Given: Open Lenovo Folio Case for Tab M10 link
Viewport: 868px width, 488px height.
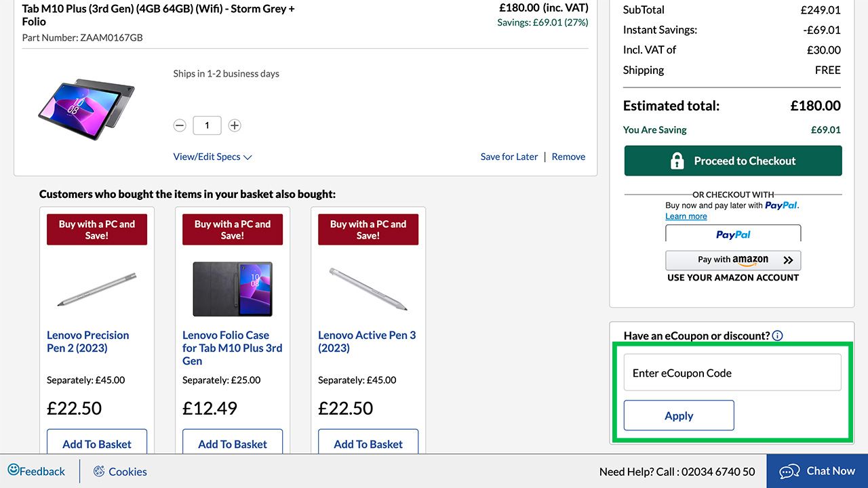Looking at the screenshot, I should (232, 348).
